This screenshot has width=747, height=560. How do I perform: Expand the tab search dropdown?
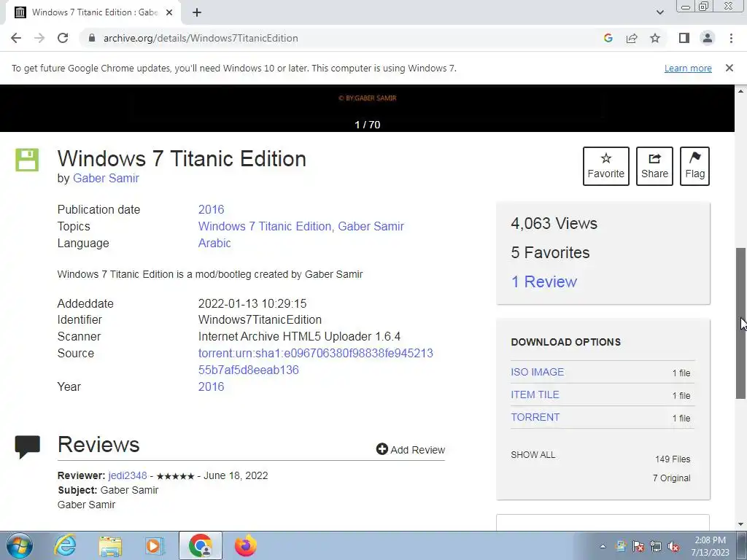(x=659, y=12)
